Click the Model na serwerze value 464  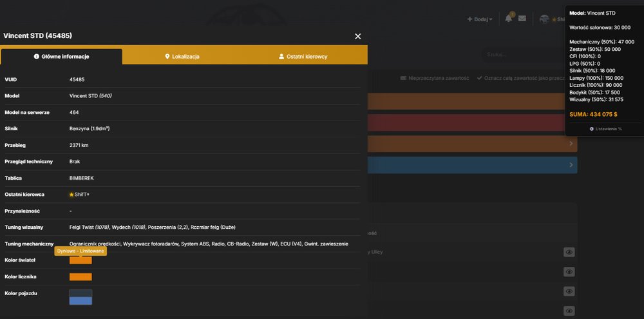(74, 112)
